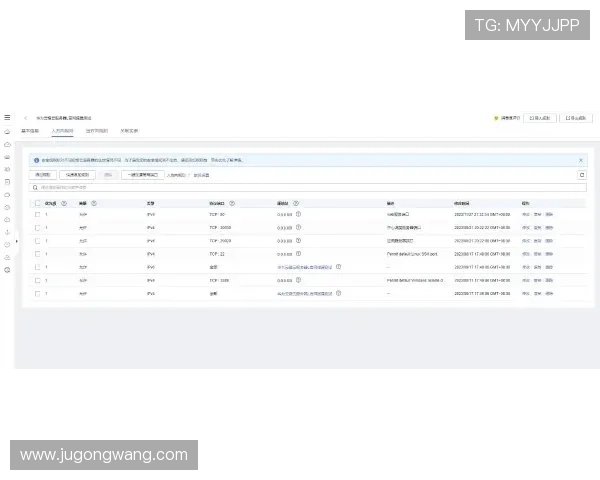This screenshot has width=600, height=480.
Task: Switch to the 基本信息 tab
Action: 30,130
